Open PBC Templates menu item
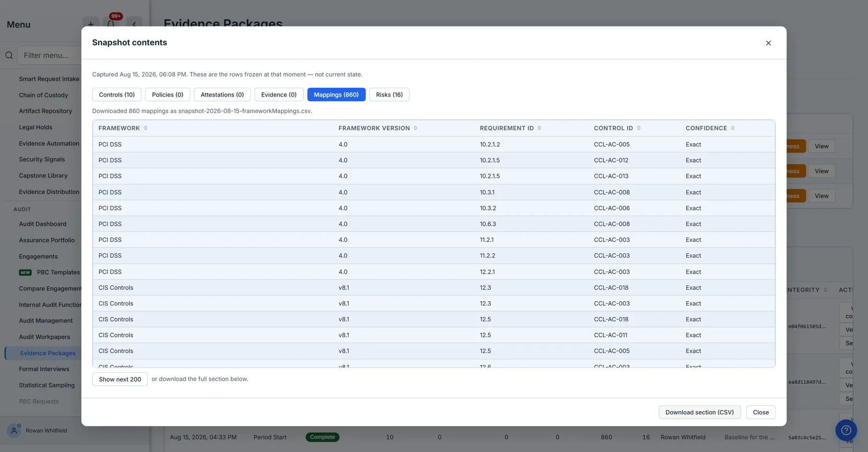Image resolution: width=868 pixels, height=452 pixels. pos(58,273)
